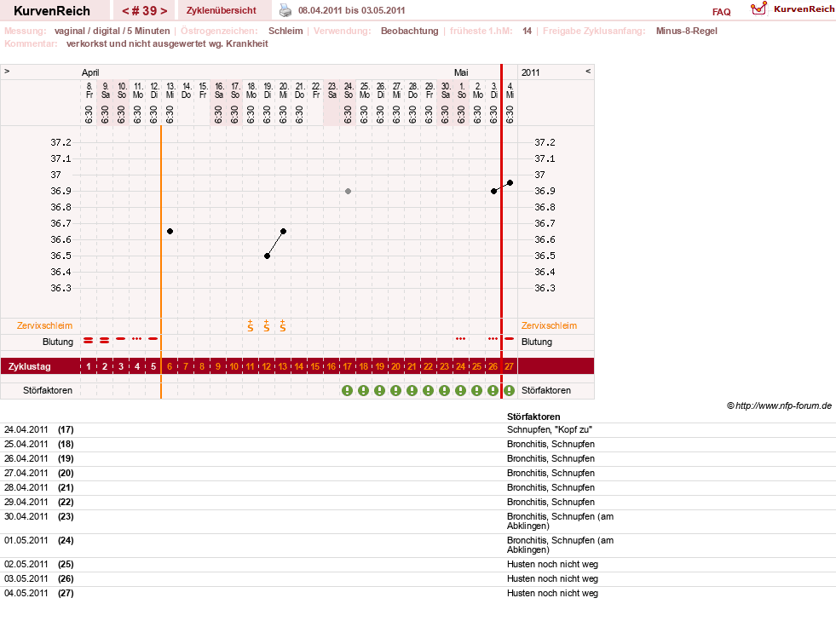This screenshot has height=644, width=836.
Task: Click the bleeding marker on cycle day 27
Action: [x=509, y=338]
